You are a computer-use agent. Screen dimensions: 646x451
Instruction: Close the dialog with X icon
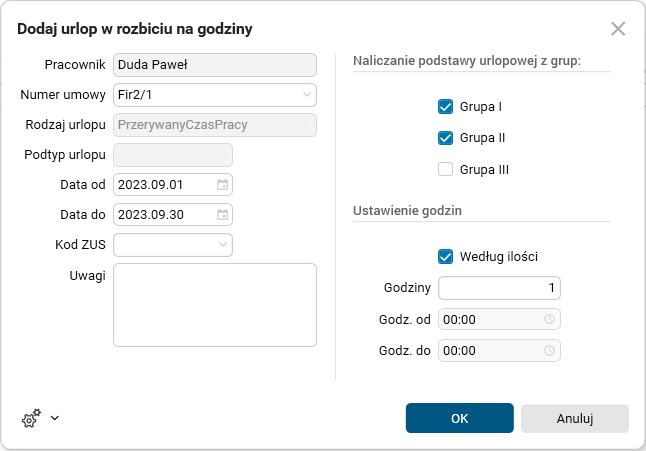click(618, 29)
